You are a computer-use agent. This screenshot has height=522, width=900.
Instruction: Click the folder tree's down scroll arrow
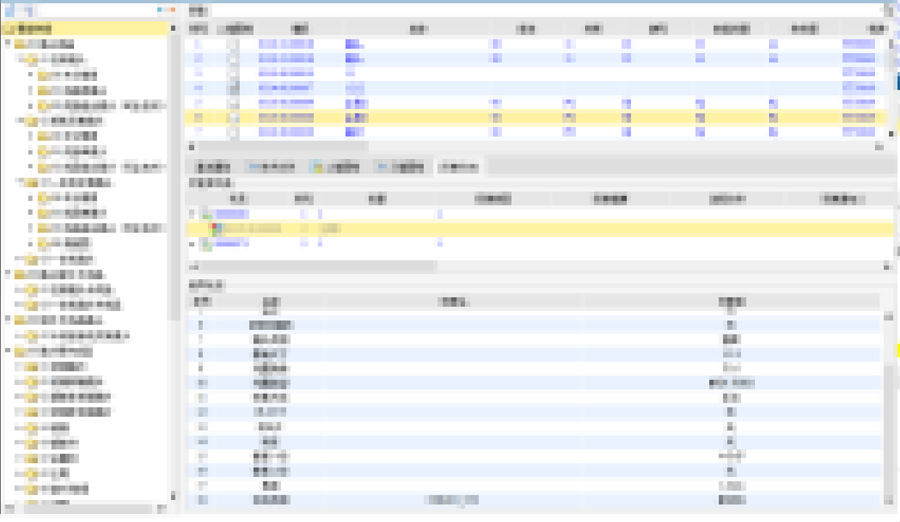tap(173, 495)
